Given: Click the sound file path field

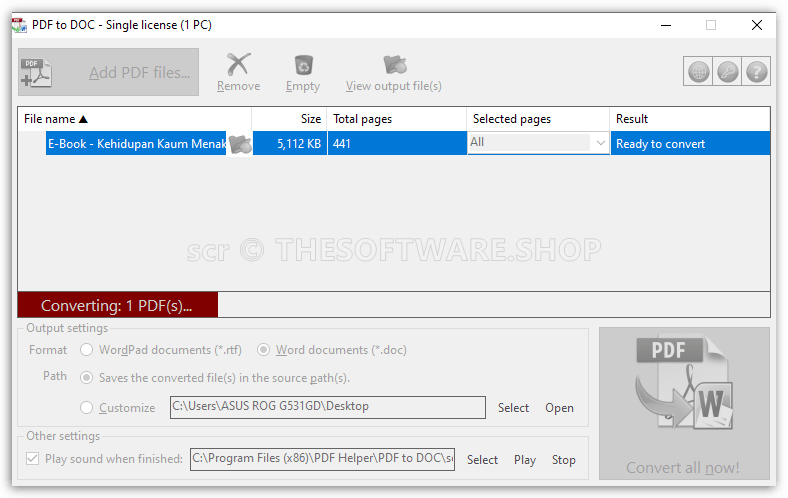Looking at the screenshot, I should click(322, 459).
